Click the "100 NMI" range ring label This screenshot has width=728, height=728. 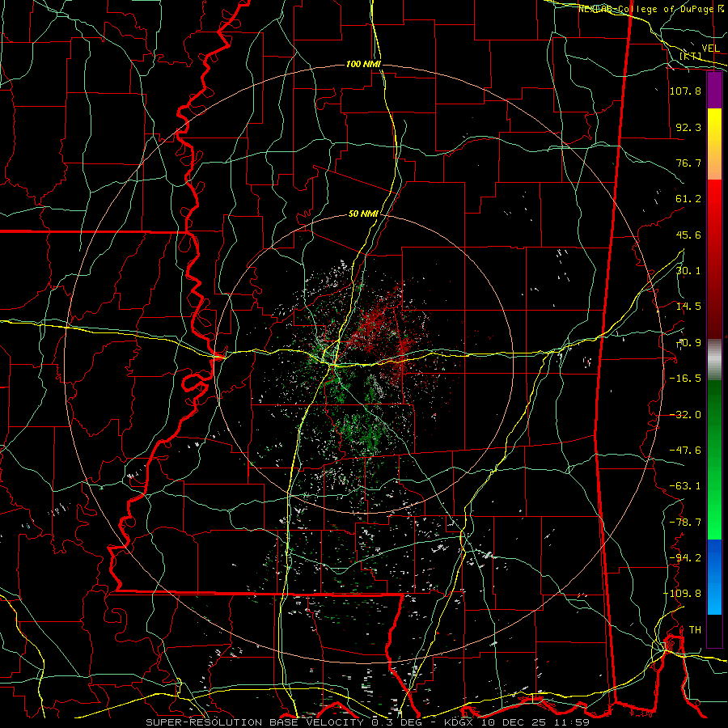click(363, 64)
